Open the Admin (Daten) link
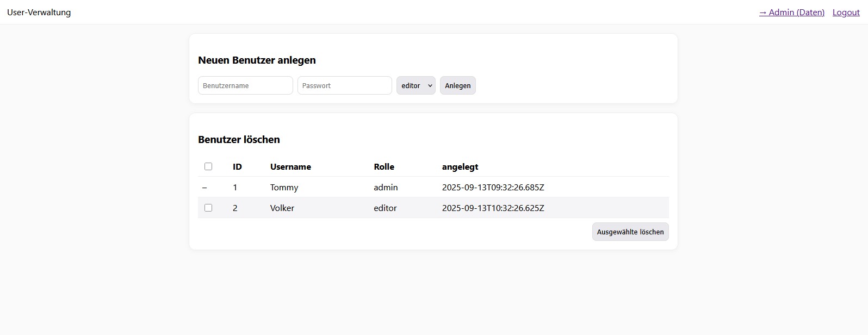The width and height of the screenshot is (868, 335). (x=791, y=13)
